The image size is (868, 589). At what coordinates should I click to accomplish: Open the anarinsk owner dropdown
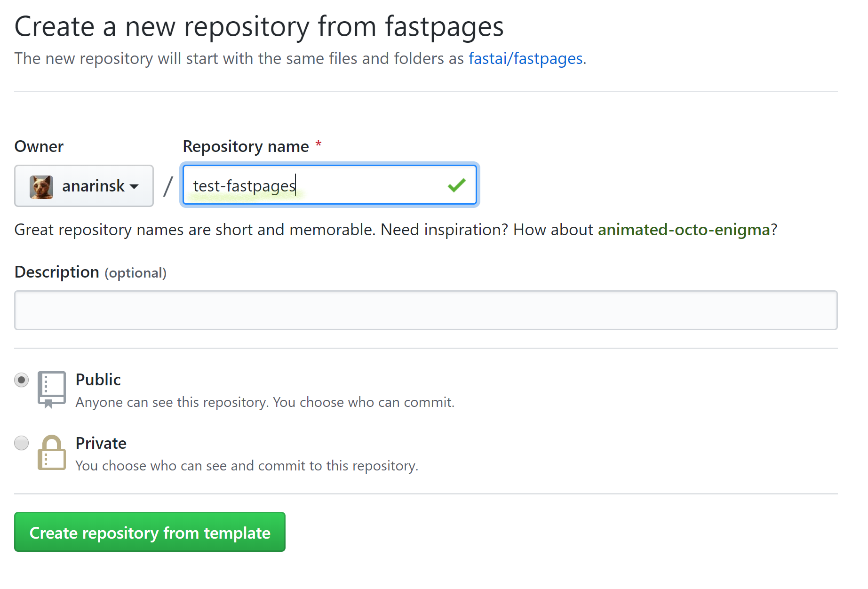tap(84, 186)
